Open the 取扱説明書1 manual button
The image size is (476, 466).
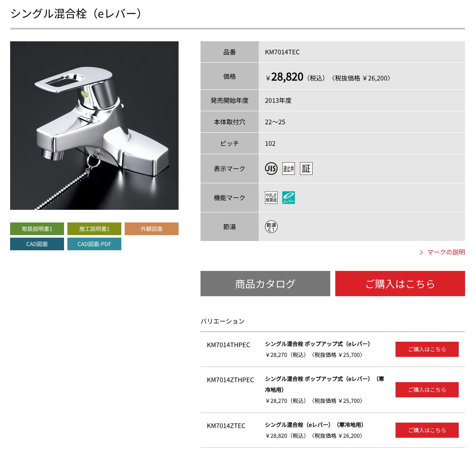tap(37, 229)
